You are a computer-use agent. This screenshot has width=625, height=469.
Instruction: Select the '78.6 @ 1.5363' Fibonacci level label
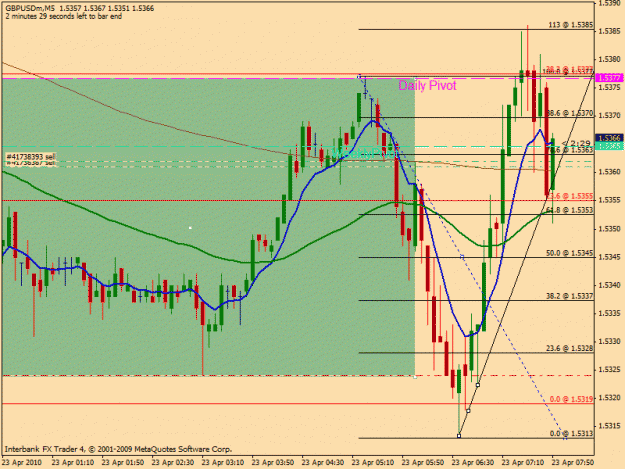coord(570,150)
